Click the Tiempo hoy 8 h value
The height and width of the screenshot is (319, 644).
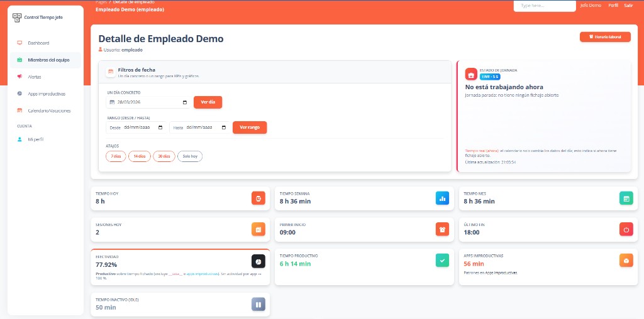100,202
